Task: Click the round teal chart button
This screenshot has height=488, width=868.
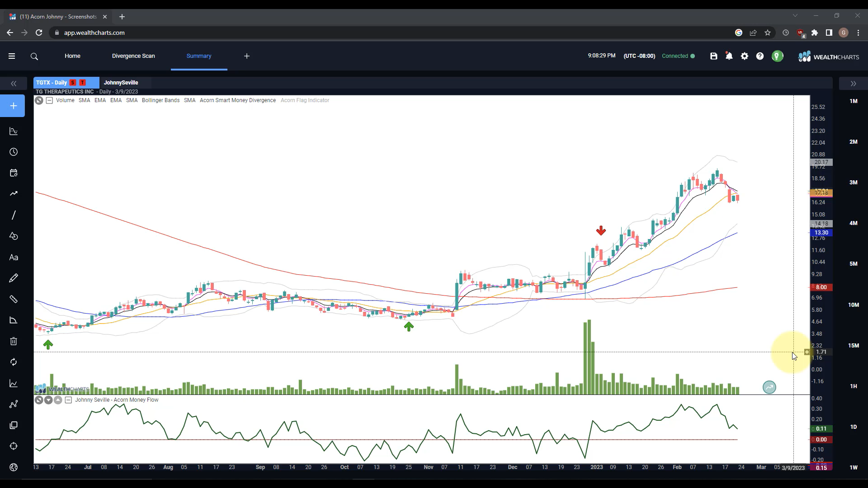Action: (x=769, y=387)
